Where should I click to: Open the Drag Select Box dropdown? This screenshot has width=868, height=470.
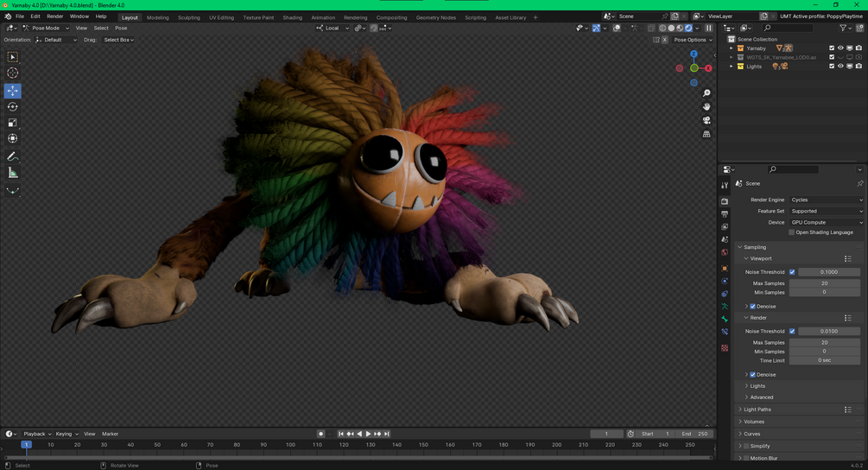(x=118, y=40)
